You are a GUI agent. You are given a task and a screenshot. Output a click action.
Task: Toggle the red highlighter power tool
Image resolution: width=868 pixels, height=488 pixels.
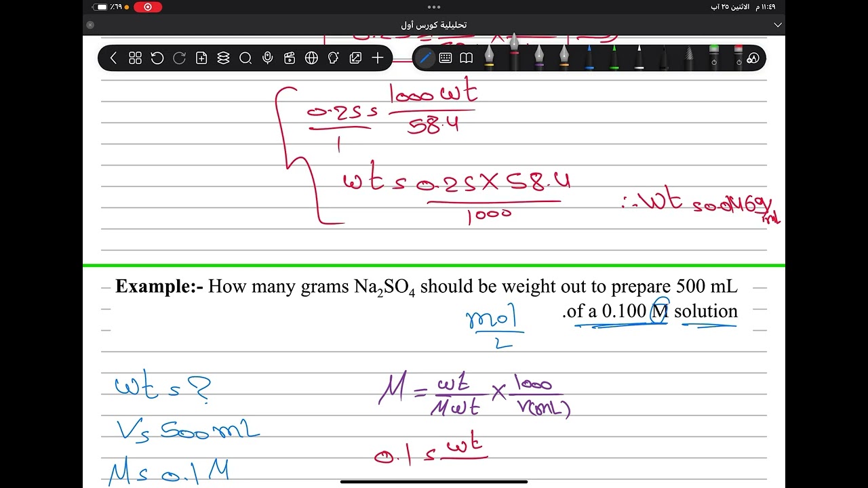738,57
